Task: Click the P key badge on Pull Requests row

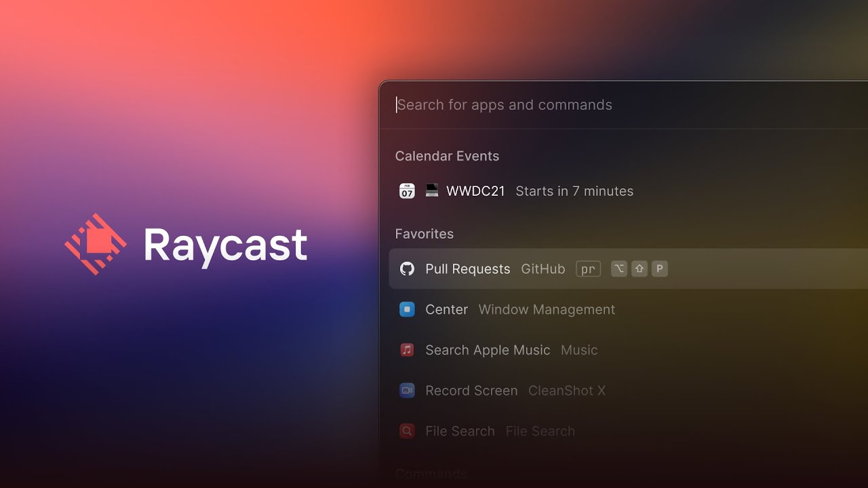Action: (659, 268)
